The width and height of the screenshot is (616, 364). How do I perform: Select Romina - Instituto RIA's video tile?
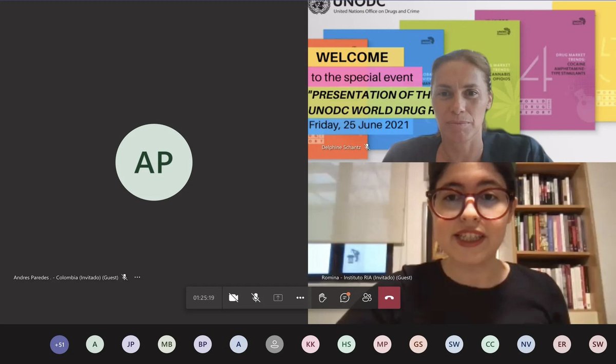[462, 243]
